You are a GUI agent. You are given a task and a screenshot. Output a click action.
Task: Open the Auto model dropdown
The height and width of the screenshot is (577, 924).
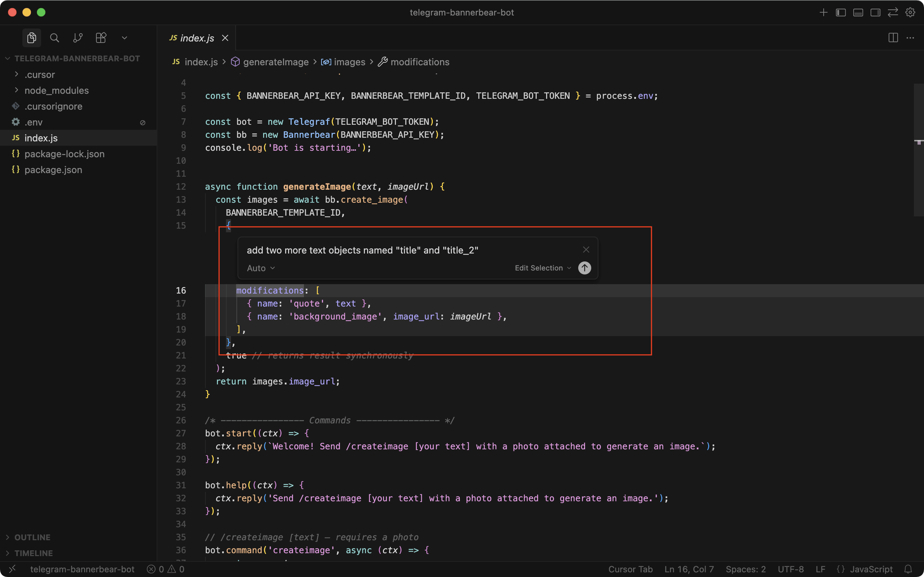coord(260,268)
